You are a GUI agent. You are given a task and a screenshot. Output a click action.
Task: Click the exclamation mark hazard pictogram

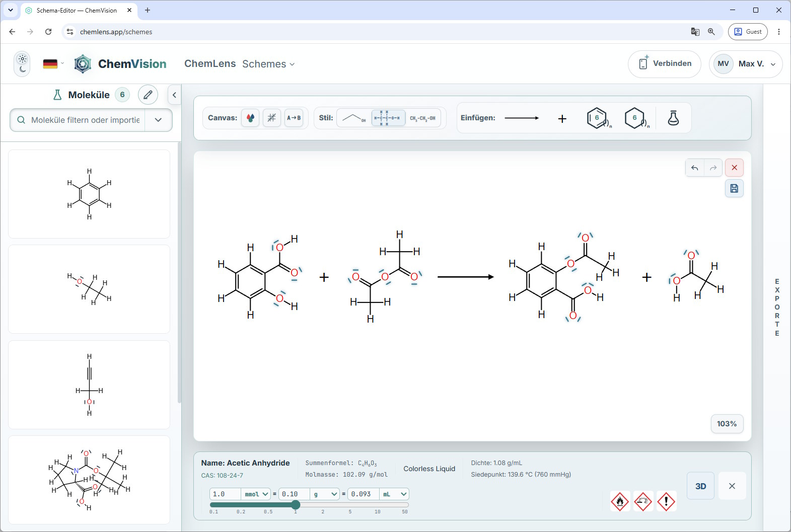point(666,501)
